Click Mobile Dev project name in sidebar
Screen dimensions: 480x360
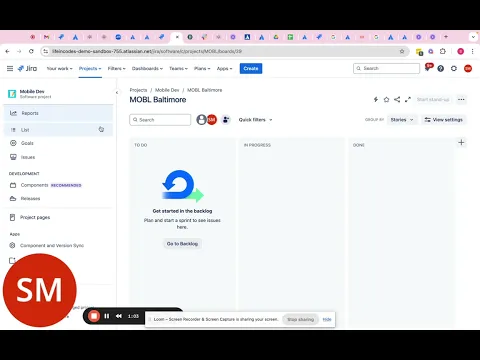[32, 91]
